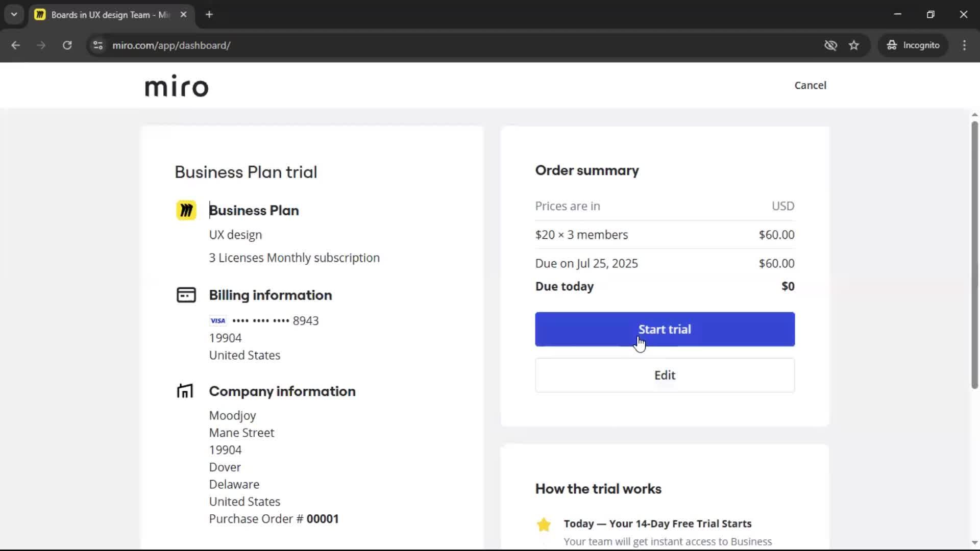This screenshot has width=980, height=551.
Task: Go back using browser back arrow
Action: 16,45
